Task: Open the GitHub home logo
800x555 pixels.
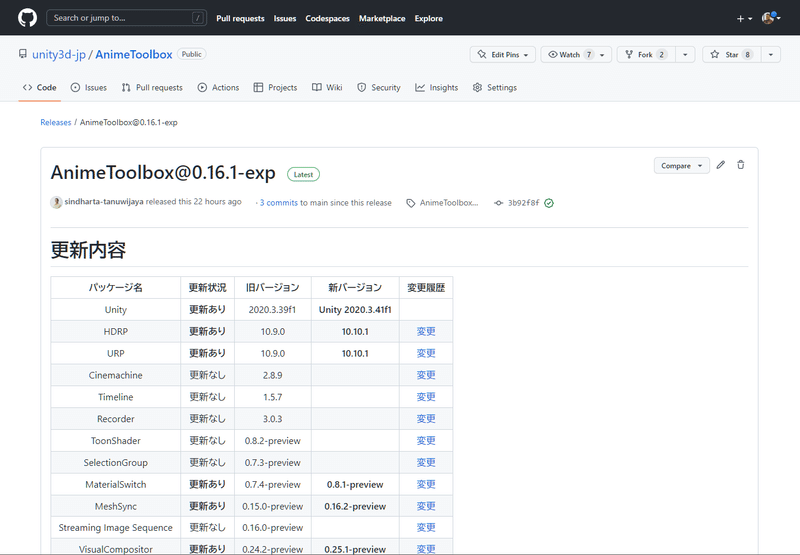Action: (x=27, y=18)
